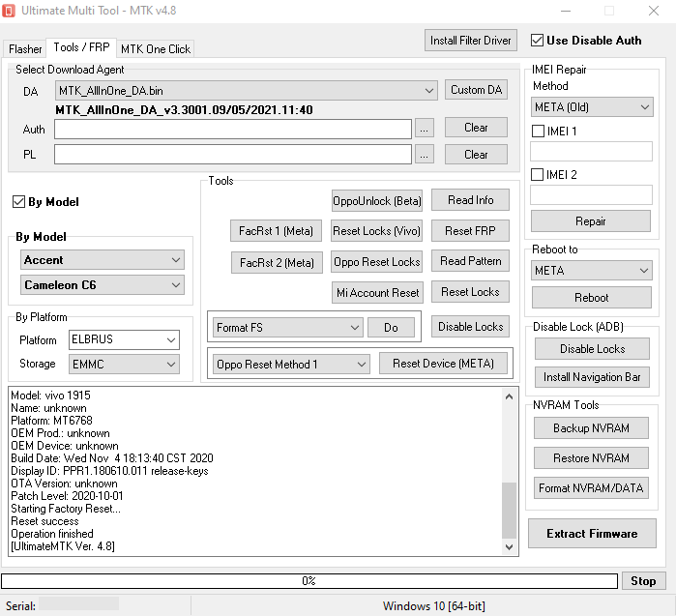Image resolution: width=676 pixels, height=616 pixels.
Task: Click into the IMEI 1 input field
Action: click(x=591, y=152)
